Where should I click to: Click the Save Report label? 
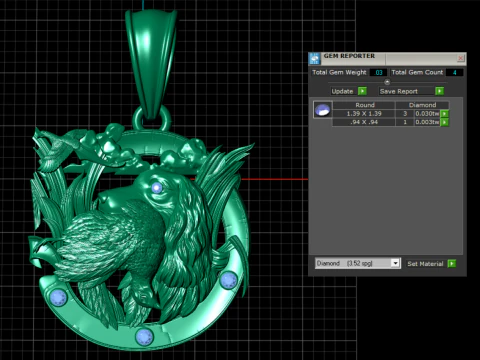click(399, 91)
